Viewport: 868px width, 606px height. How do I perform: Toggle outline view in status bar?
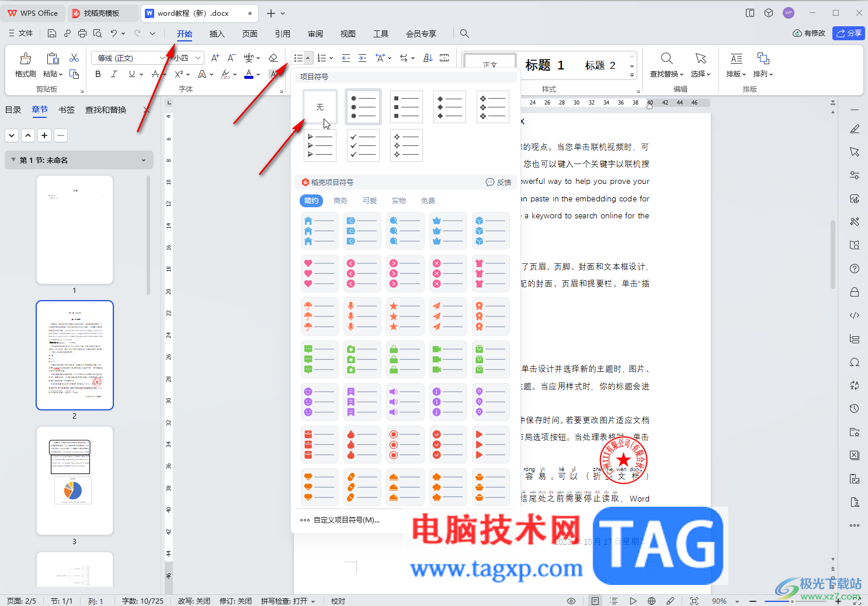click(x=613, y=601)
